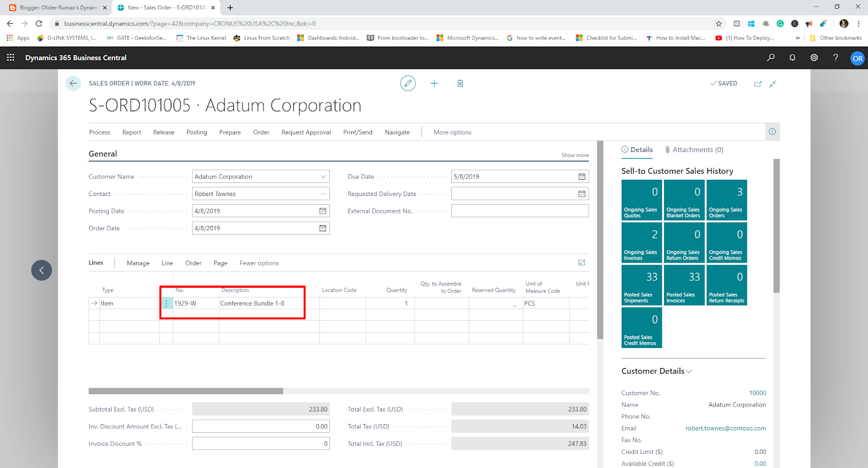Open the Posting Date calendar picker
This screenshot has height=468, width=868.
(x=323, y=211)
